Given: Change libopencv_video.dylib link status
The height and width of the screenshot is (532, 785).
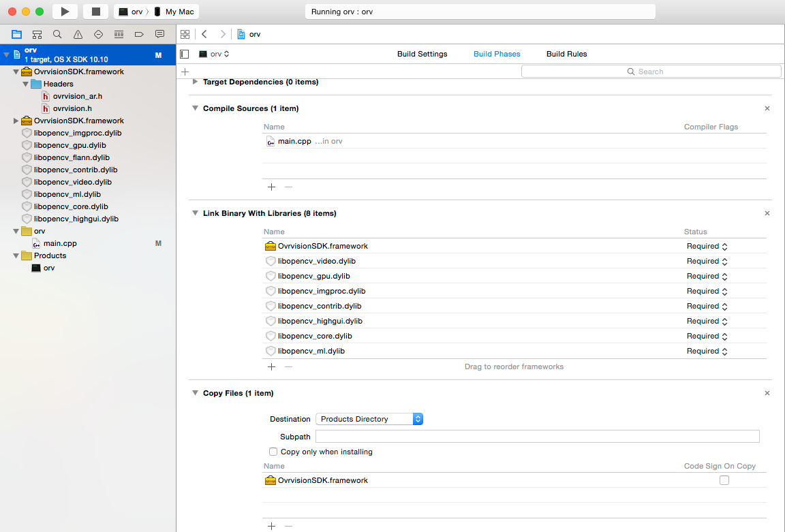Looking at the screenshot, I should pyautogui.click(x=707, y=262).
